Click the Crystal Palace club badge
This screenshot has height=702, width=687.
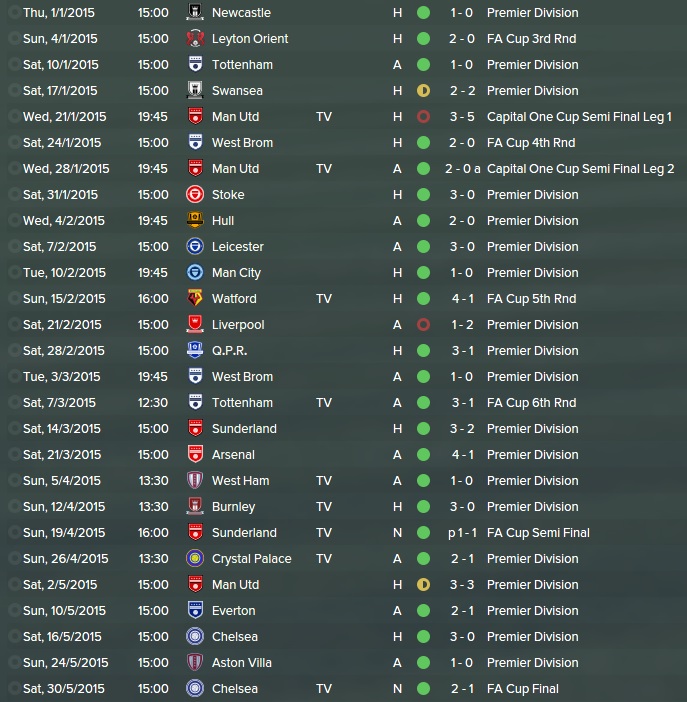pyautogui.click(x=195, y=558)
